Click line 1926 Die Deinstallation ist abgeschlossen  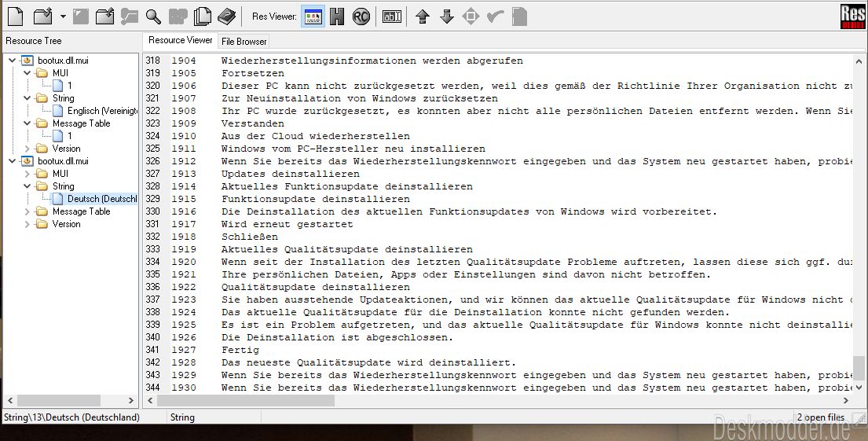[337, 337]
